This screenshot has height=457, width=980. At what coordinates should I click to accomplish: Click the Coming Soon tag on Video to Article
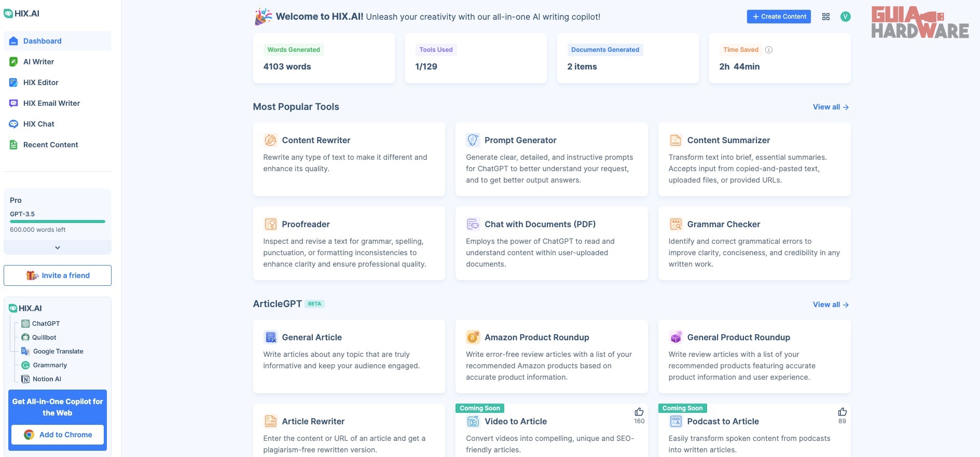point(480,408)
